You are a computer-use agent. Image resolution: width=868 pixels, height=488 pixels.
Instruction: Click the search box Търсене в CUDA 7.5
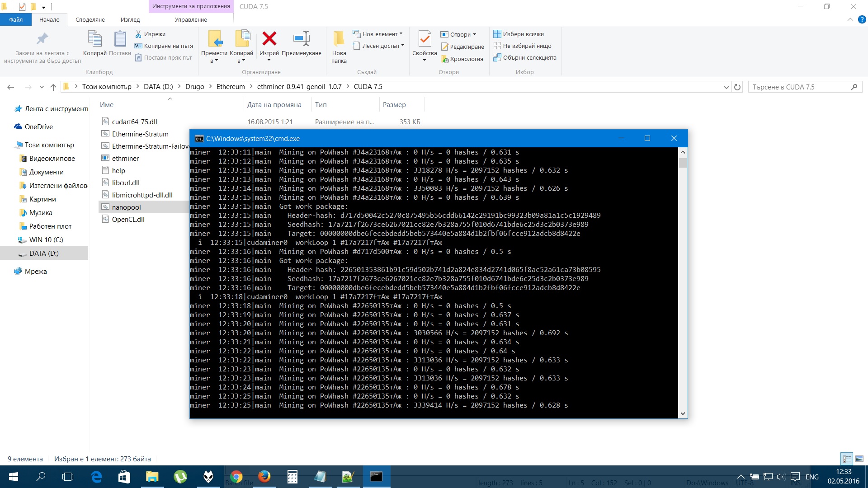pyautogui.click(x=805, y=87)
